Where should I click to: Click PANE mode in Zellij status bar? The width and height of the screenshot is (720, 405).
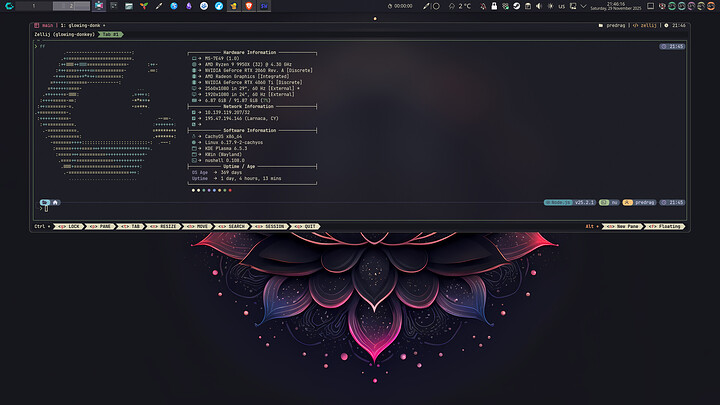pyautogui.click(x=105, y=226)
